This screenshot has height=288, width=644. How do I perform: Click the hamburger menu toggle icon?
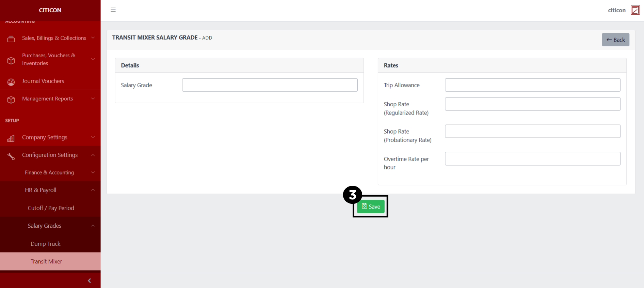[x=113, y=10]
